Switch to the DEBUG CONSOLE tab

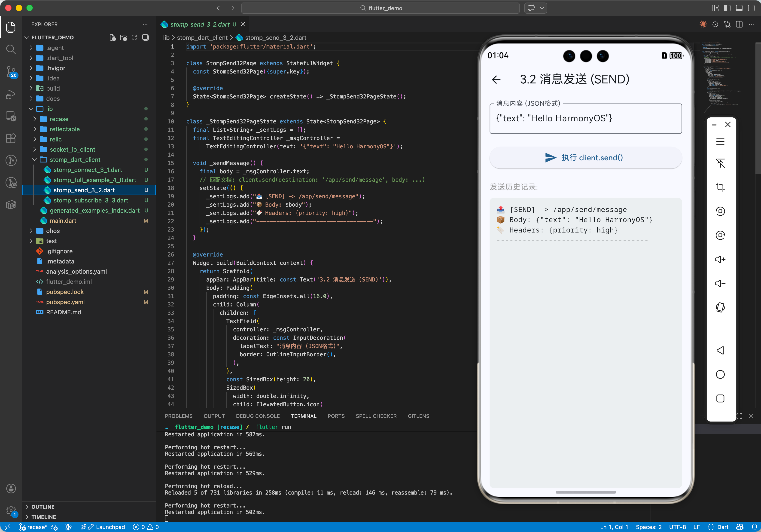coord(258,416)
